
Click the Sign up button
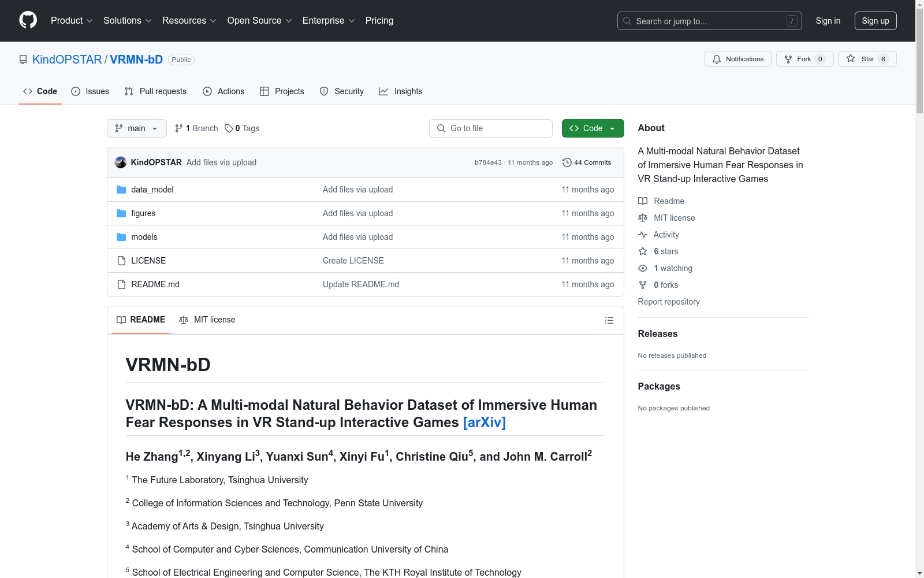[875, 21]
